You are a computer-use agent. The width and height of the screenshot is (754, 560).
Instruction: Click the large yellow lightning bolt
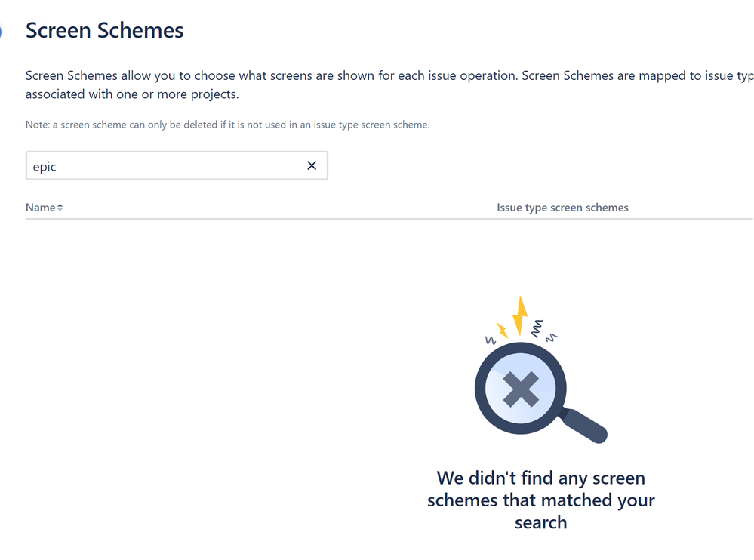point(520,315)
